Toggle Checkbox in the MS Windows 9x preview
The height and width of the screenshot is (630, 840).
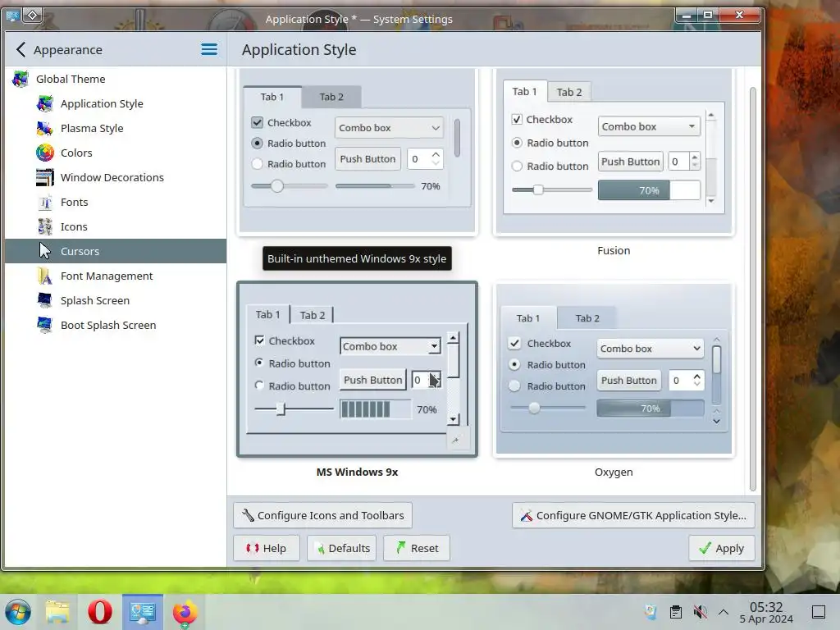pyautogui.click(x=260, y=340)
